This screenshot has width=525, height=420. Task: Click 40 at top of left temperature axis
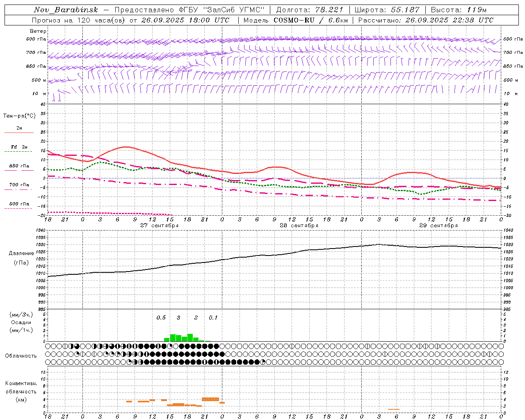pos(43,104)
